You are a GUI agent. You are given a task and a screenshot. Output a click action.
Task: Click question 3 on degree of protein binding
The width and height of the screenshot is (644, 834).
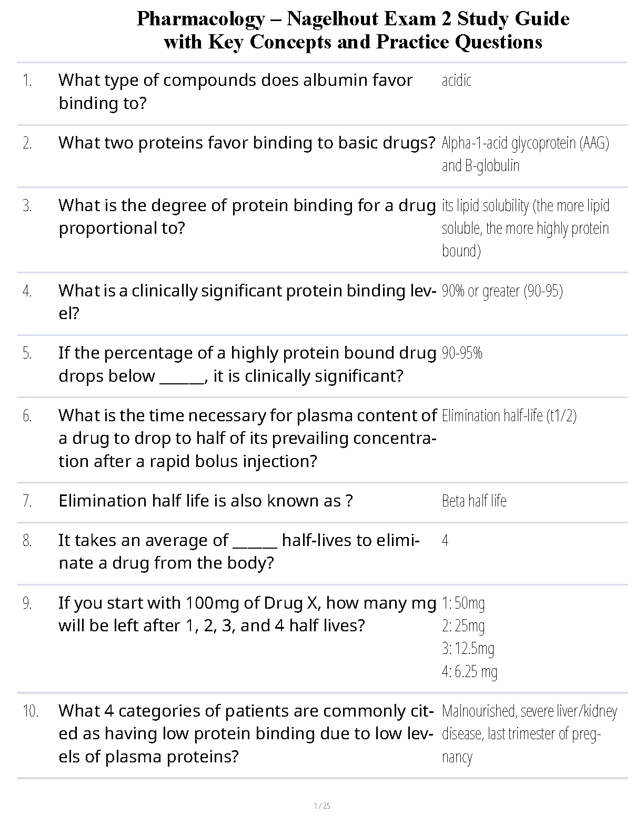247,216
